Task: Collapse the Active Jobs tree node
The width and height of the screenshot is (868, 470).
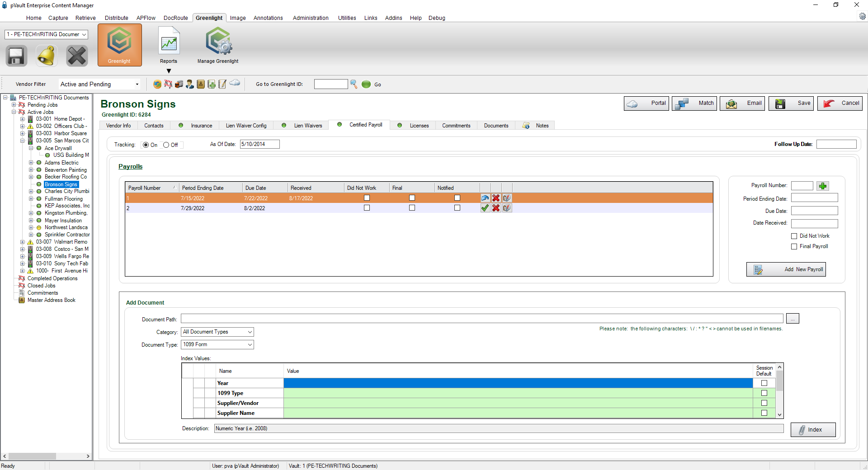Action: coord(14,112)
